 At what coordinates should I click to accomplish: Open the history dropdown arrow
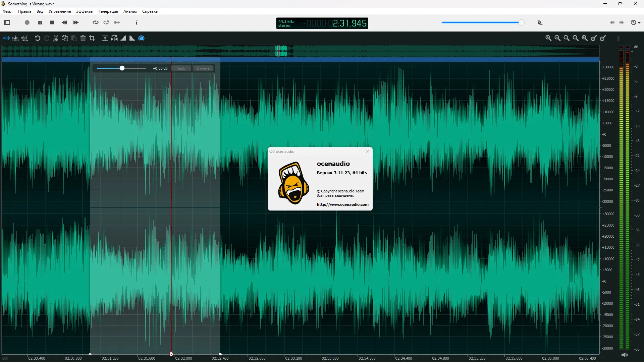tap(639, 23)
